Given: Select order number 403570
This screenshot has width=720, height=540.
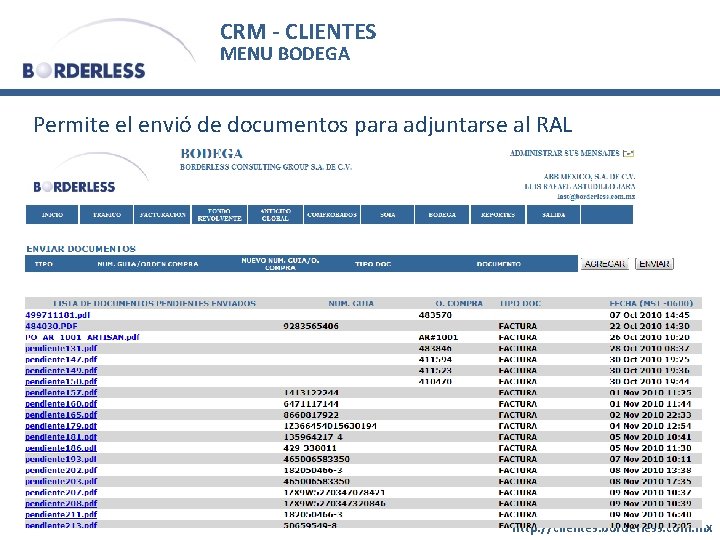Looking at the screenshot, I should 435,315.
